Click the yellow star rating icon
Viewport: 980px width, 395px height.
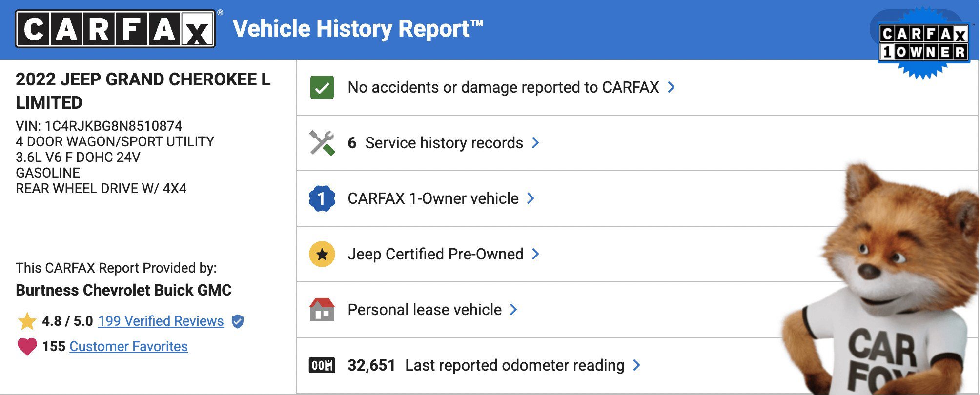point(27,321)
